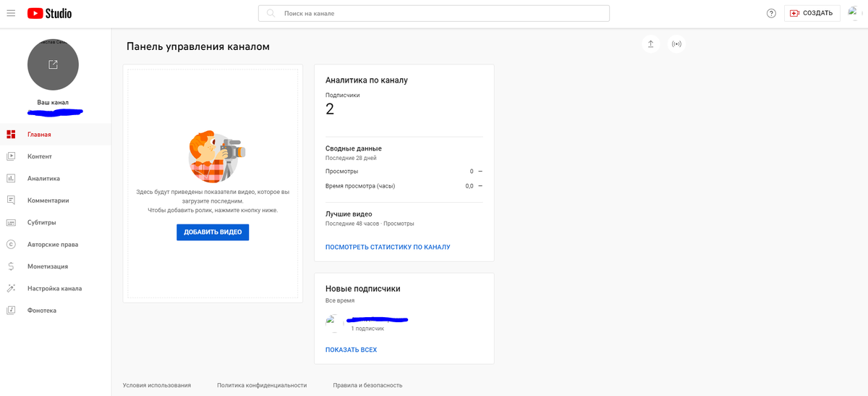Start a live stream via broadcast icon

pyautogui.click(x=676, y=44)
